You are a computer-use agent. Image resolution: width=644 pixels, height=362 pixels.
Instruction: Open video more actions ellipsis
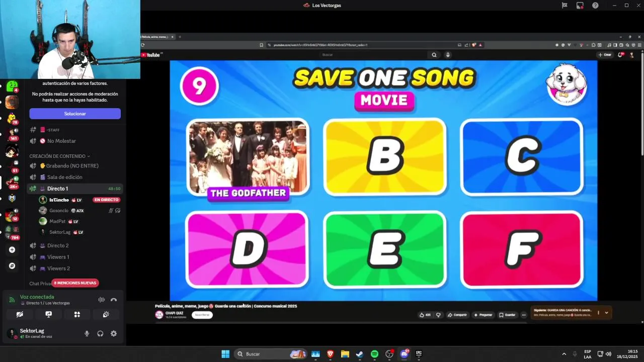click(524, 315)
